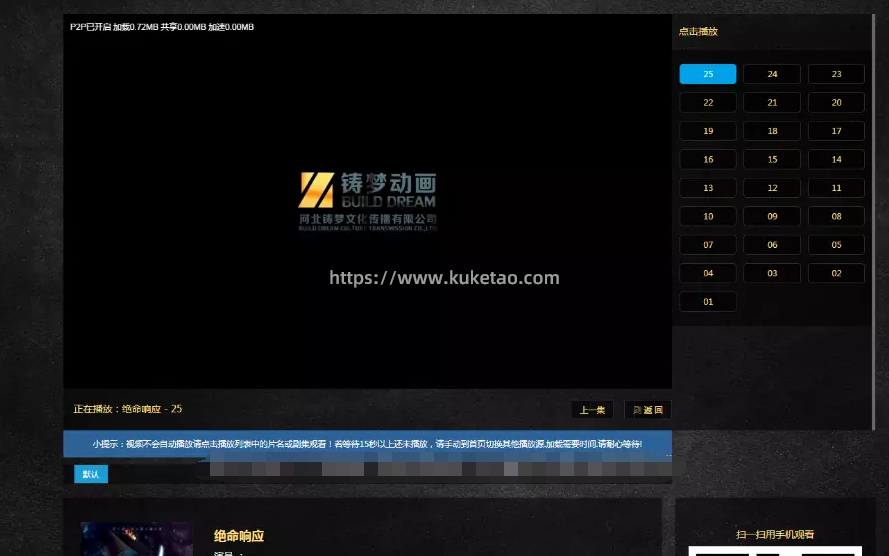This screenshot has width=889, height=556.
Task: Select episode 12
Action: coord(772,188)
